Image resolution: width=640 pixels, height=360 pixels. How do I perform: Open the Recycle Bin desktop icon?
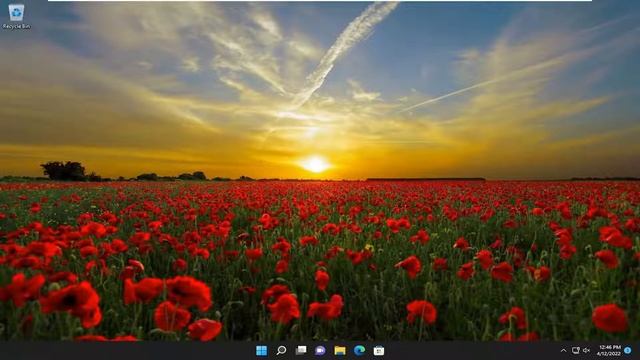(x=16, y=16)
